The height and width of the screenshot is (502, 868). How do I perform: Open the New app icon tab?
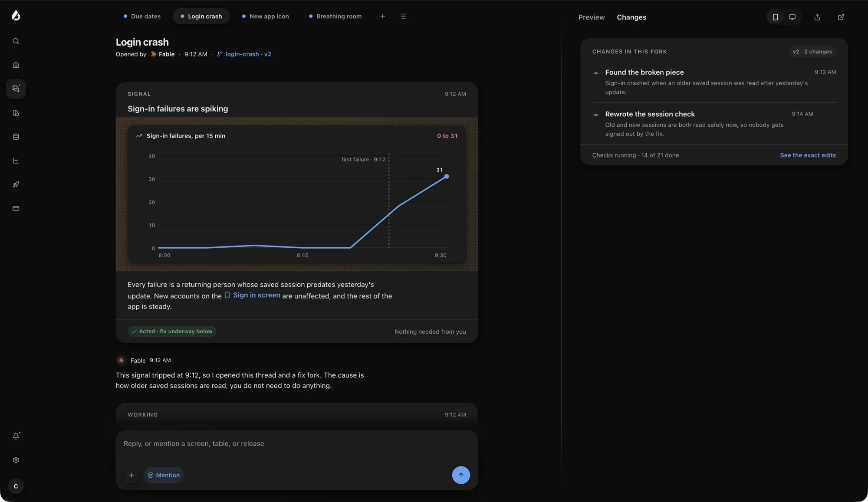[x=265, y=16]
